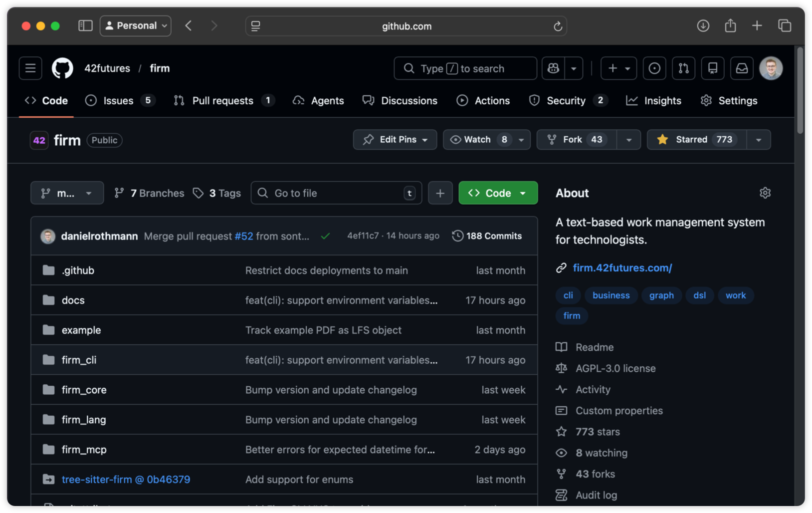This screenshot has width=812, height=513.
Task: Expand the Fork options arrow
Action: (629, 140)
